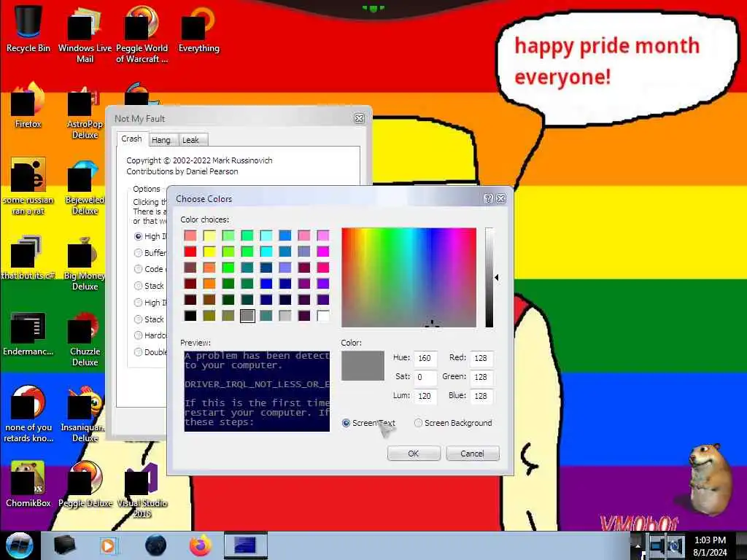
Task: Select the Hardc... crash option in Not My Fault
Action: 138,335
